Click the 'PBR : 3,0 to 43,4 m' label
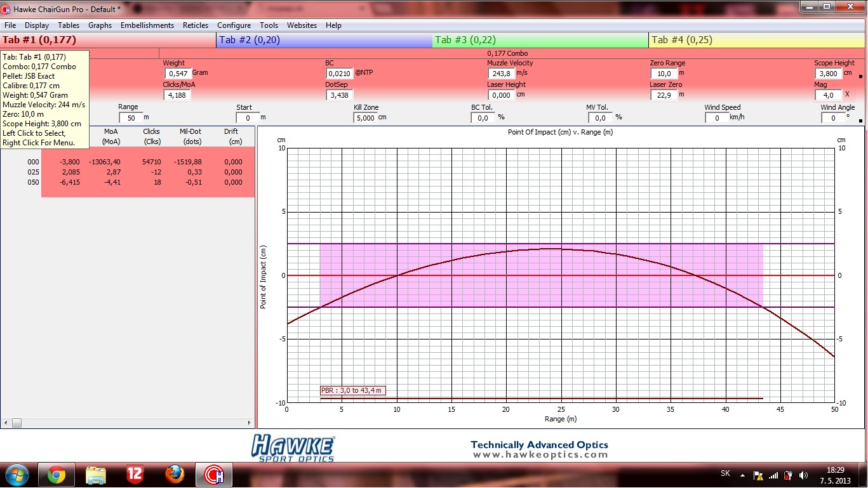Viewport: 868px width, 488px height. tap(354, 390)
